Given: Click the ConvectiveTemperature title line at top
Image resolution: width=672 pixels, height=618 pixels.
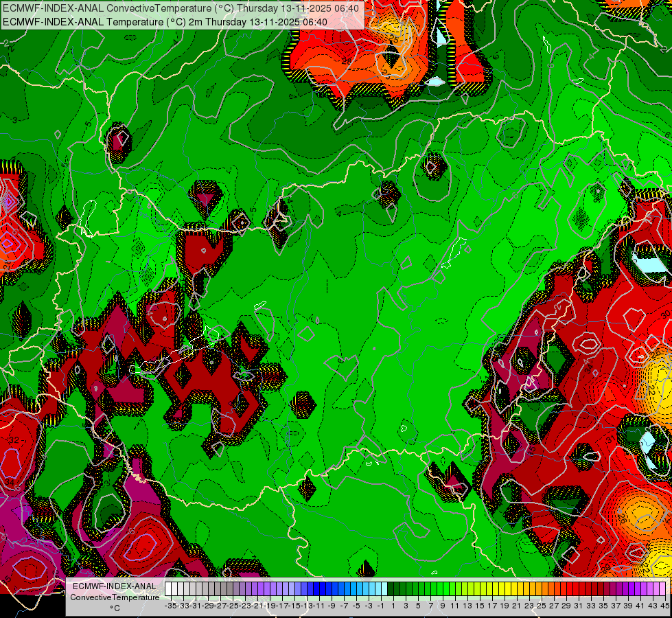Looking at the screenshot, I should point(181,8).
